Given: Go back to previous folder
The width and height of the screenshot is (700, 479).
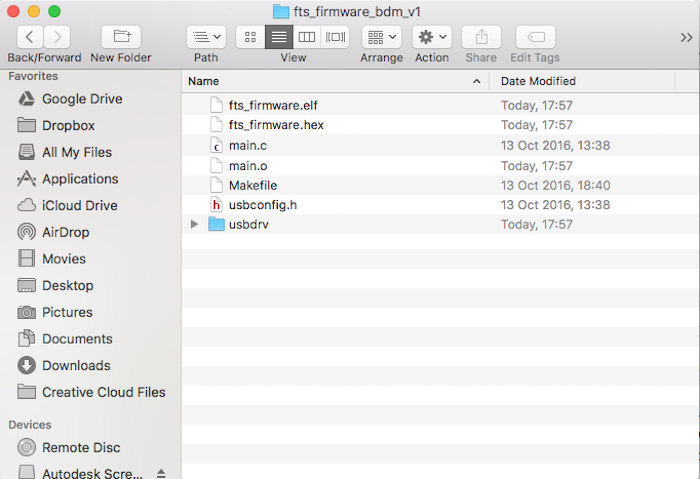Looking at the screenshot, I should point(30,37).
